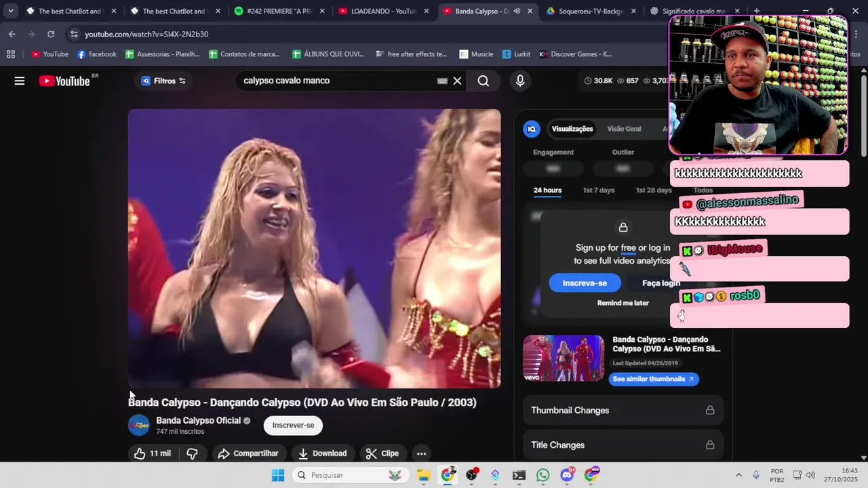Open the clock showing 16:43

(841, 475)
